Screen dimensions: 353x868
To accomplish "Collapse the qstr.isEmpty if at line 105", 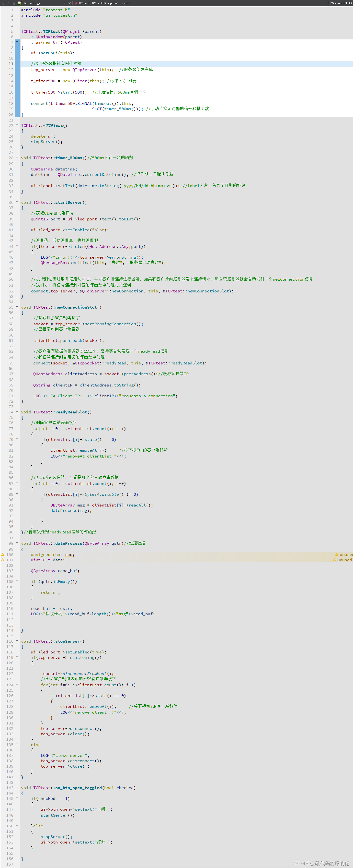I will (x=17, y=581).
